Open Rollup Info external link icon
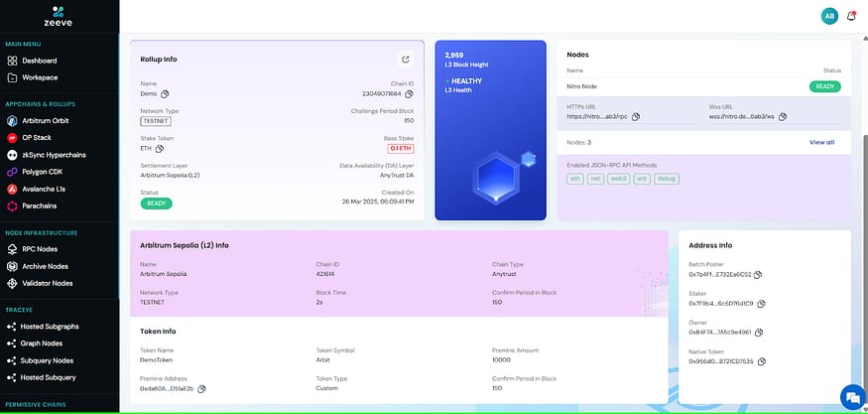This screenshot has height=414, width=868. coord(405,60)
